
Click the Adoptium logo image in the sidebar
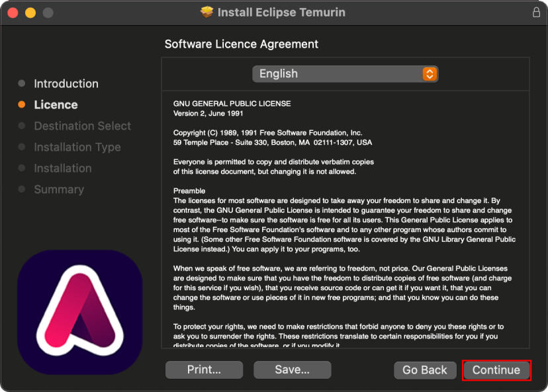[x=80, y=312]
